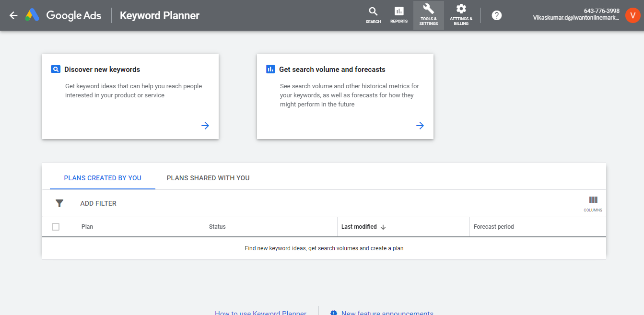Image resolution: width=644 pixels, height=315 pixels.
Task: Open Tools & Settings wrench
Action: point(429,15)
